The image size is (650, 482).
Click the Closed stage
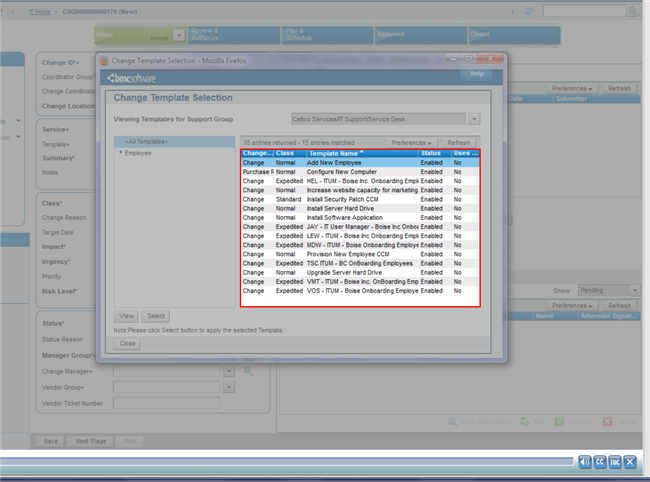coord(514,35)
